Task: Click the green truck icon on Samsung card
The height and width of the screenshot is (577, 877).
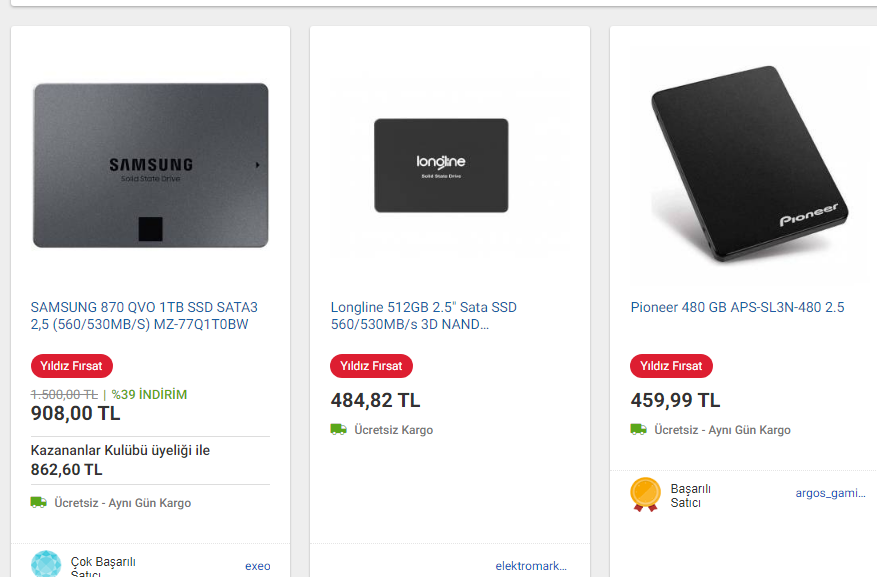Action: (x=39, y=502)
